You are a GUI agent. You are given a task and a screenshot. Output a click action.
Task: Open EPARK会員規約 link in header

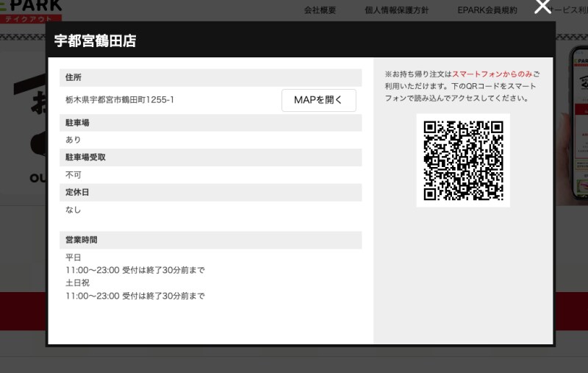coord(487,10)
